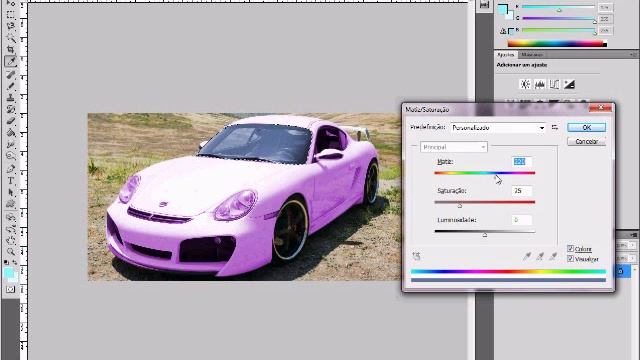Add an Exposure adjustment
This screenshot has height=360, width=640.
tap(569, 84)
